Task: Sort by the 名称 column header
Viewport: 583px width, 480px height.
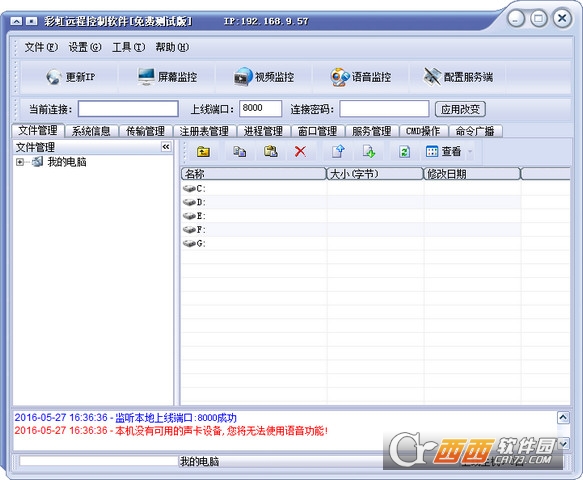Action: point(253,174)
